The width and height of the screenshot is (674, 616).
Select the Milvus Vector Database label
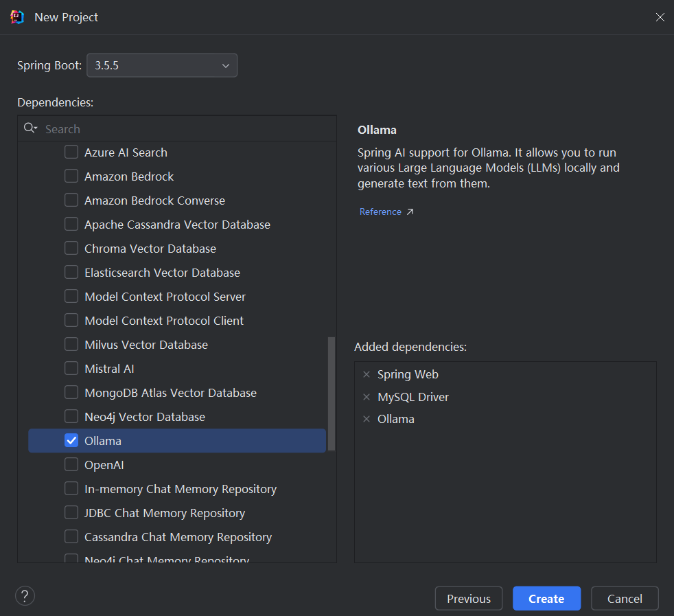tap(146, 345)
